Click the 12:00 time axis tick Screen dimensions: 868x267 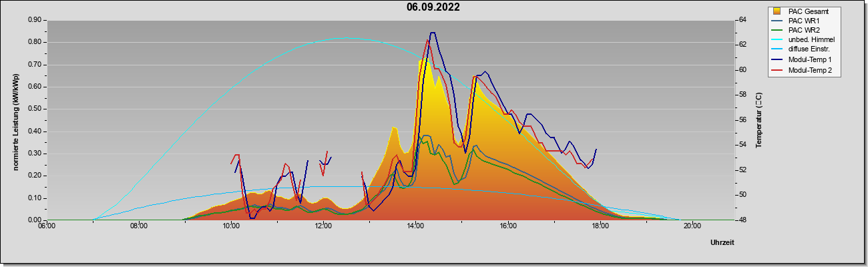pos(323,226)
